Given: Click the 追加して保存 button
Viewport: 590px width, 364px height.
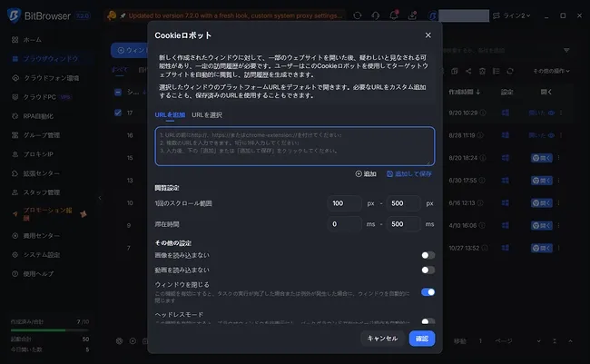Looking at the screenshot, I should (x=409, y=173).
